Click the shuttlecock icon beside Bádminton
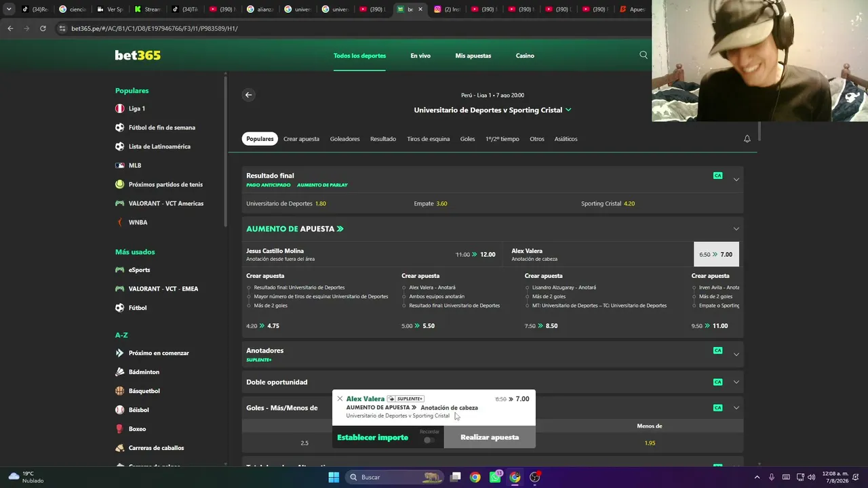This screenshot has height=488, width=868. pyautogui.click(x=119, y=372)
